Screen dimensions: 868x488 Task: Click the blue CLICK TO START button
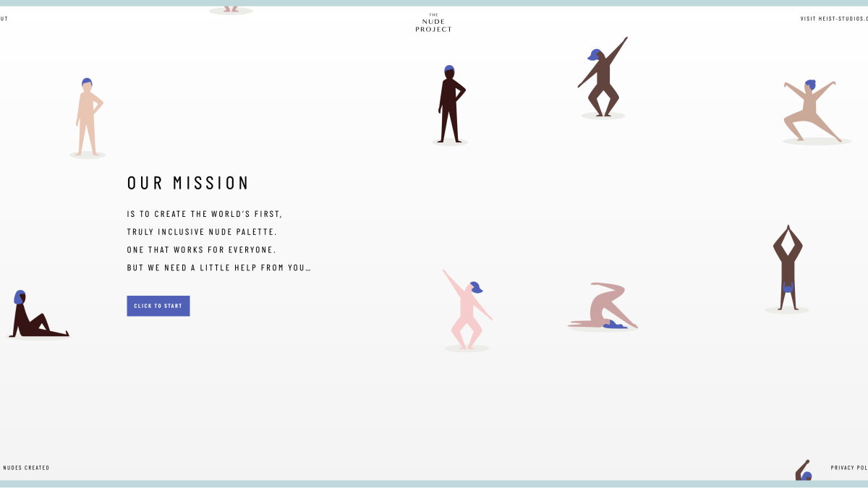(x=158, y=306)
